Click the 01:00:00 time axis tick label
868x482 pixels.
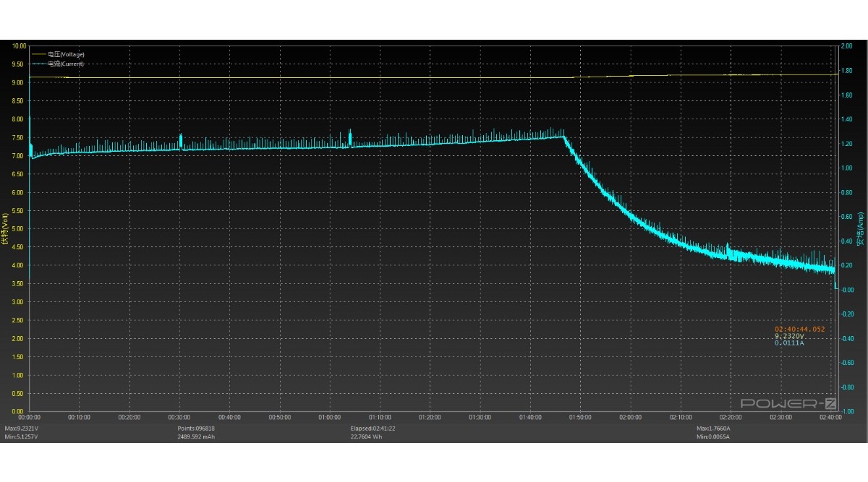(330, 418)
